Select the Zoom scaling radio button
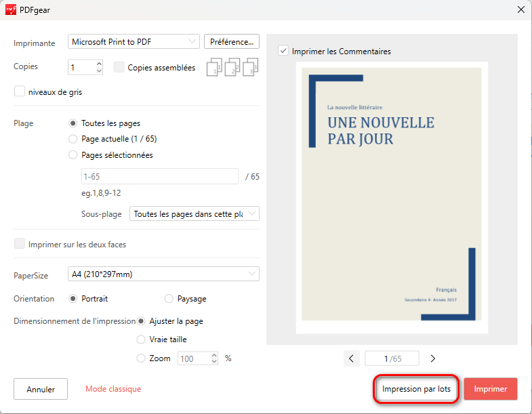The height and width of the screenshot is (414, 532). click(141, 358)
